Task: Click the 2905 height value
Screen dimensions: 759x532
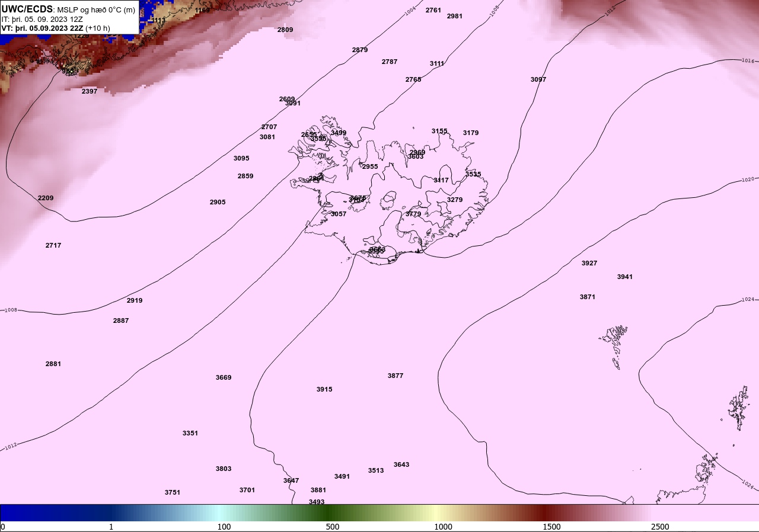Action: (x=218, y=202)
